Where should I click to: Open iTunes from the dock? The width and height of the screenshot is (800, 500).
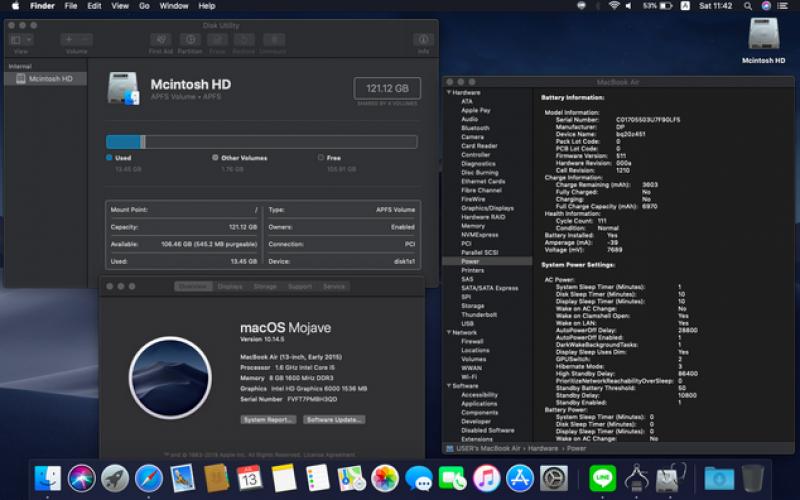tap(486, 479)
